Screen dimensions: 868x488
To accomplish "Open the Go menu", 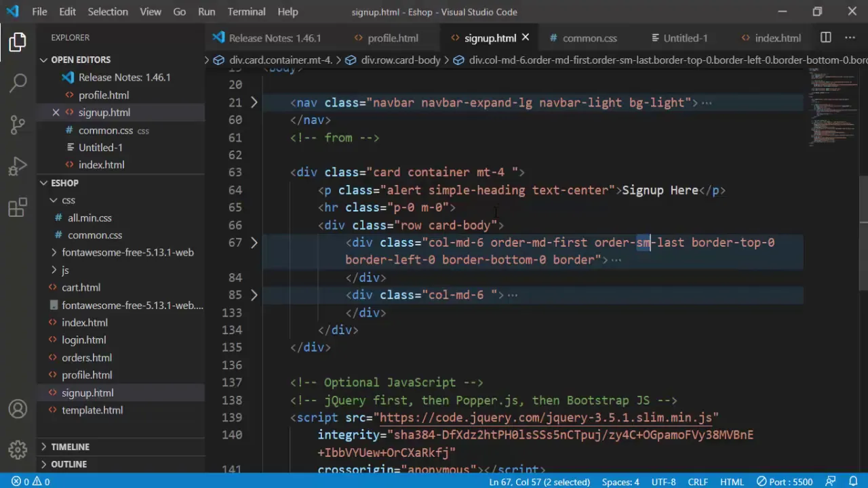I will pyautogui.click(x=179, y=12).
